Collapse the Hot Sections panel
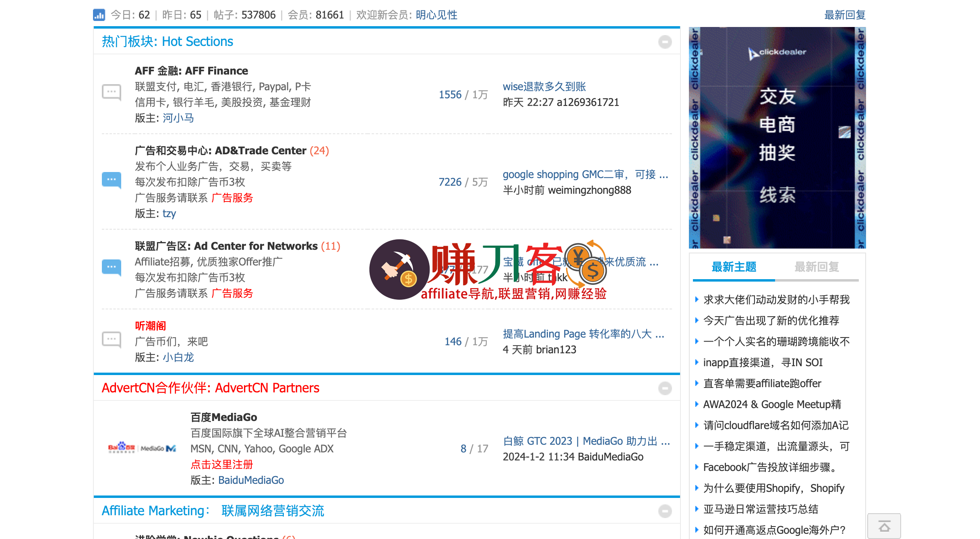The height and width of the screenshot is (539, 980). tap(665, 42)
